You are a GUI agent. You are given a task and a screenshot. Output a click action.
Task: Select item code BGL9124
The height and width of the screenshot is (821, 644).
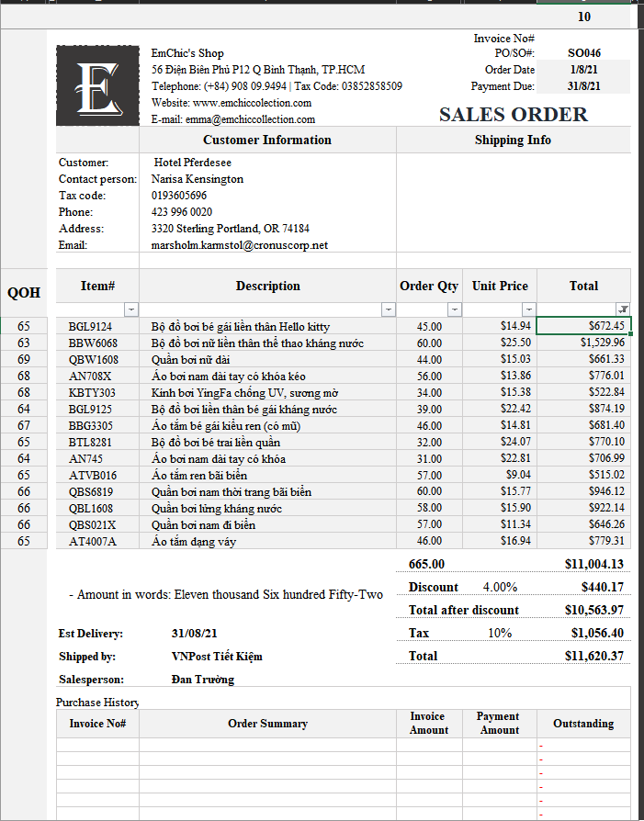point(90,327)
